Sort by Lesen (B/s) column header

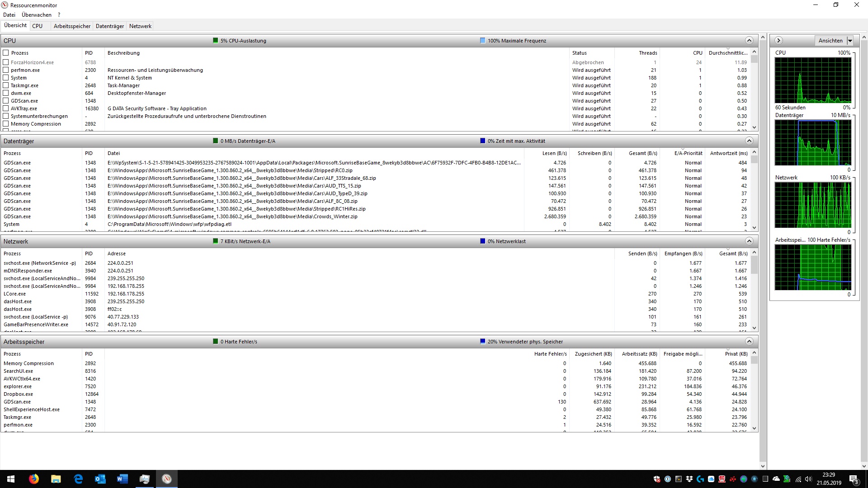(x=554, y=153)
